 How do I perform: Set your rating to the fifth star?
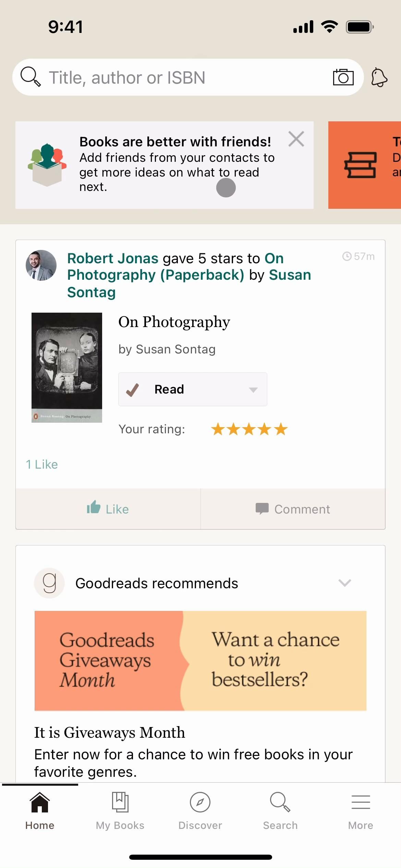click(281, 429)
